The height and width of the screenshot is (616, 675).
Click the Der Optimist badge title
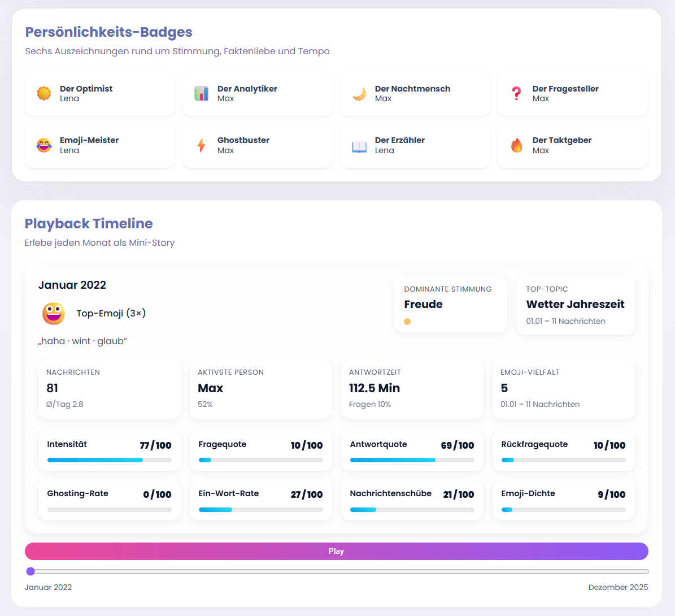[86, 88]
